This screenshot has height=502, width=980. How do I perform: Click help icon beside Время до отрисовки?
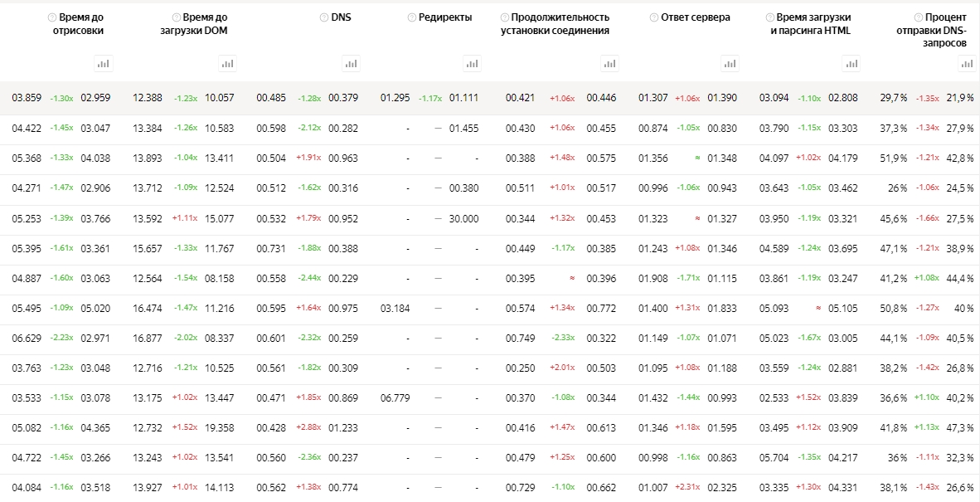(51, 17)
